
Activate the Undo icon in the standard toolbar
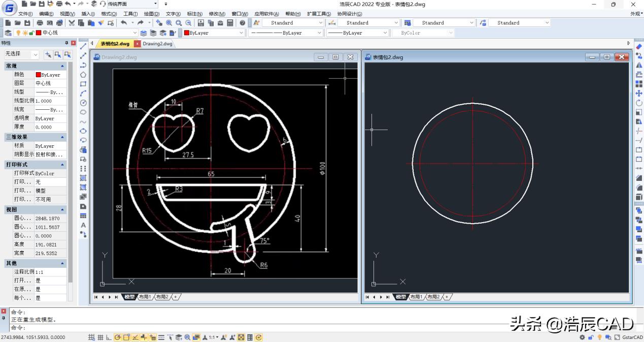coord(123,22)
